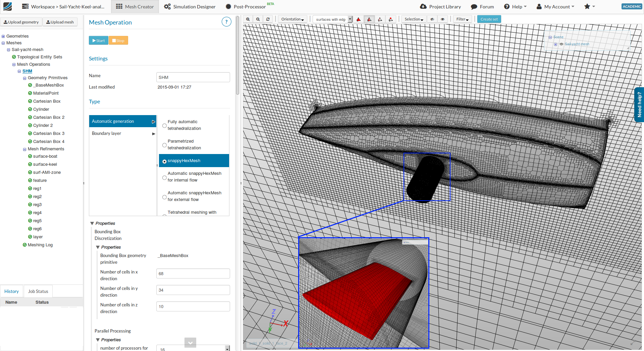Switch to the Job Status tab
Viewport: 644px width, 351px height.
38,291
